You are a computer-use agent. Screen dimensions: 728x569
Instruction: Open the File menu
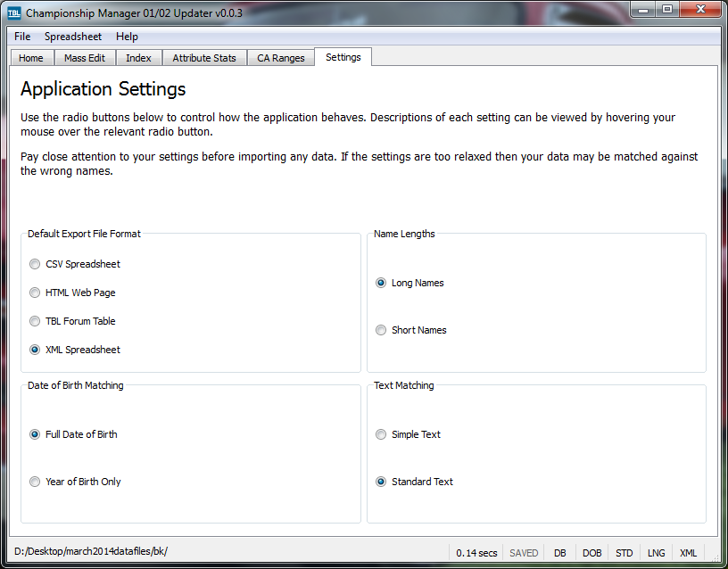[22, 37]
